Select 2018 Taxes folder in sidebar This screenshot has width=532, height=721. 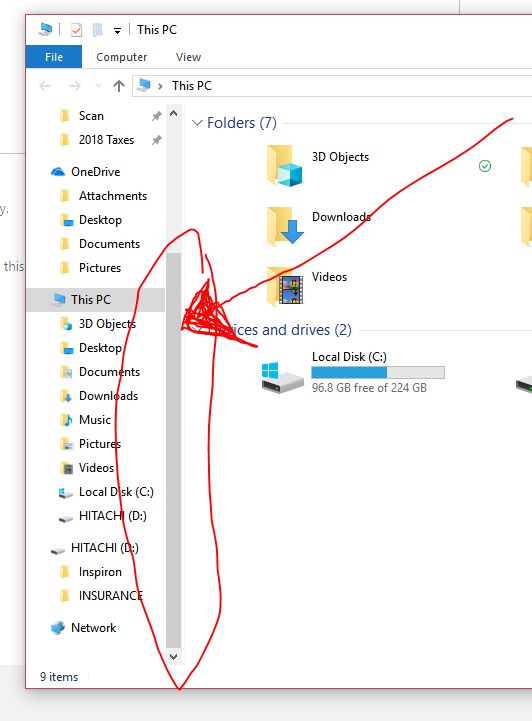click(x=106, y=140)
